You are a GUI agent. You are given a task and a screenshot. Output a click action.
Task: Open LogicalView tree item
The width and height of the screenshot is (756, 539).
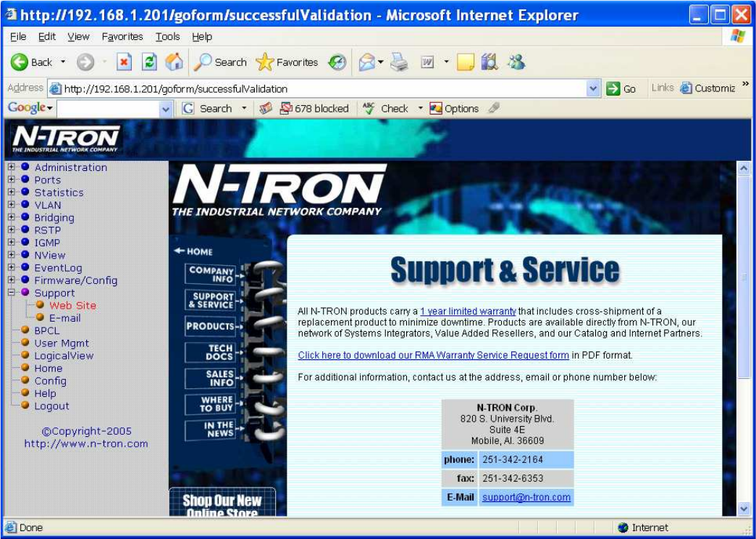64,356
